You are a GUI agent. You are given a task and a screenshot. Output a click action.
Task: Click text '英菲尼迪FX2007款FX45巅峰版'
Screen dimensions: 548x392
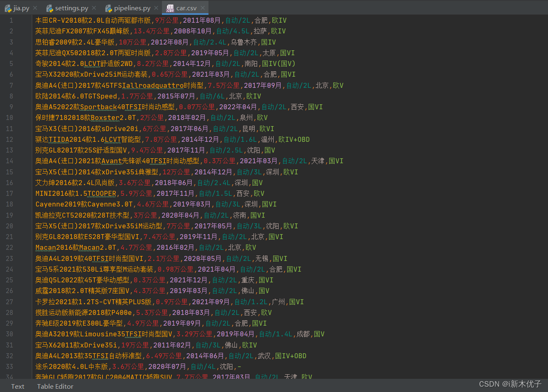pos(82,31)
